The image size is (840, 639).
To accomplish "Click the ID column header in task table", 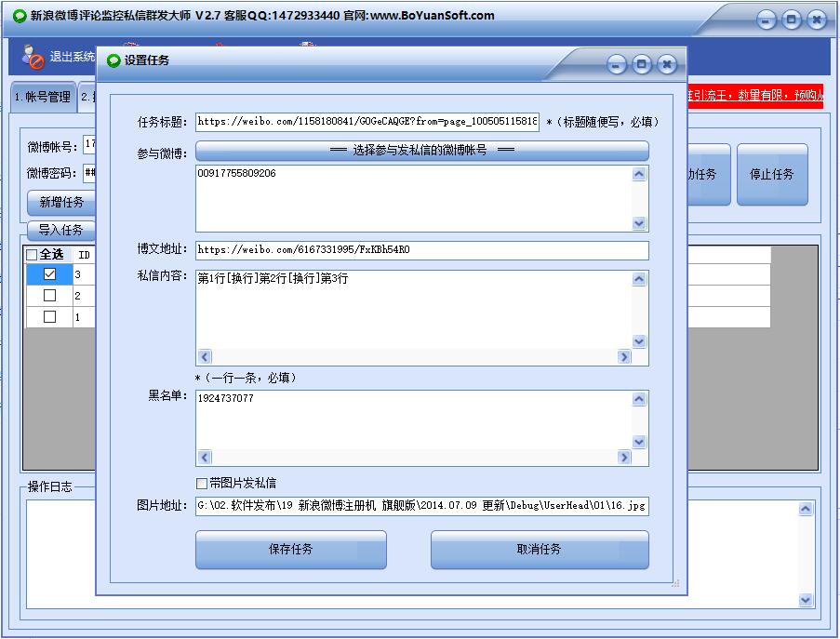I will point(84,255).
